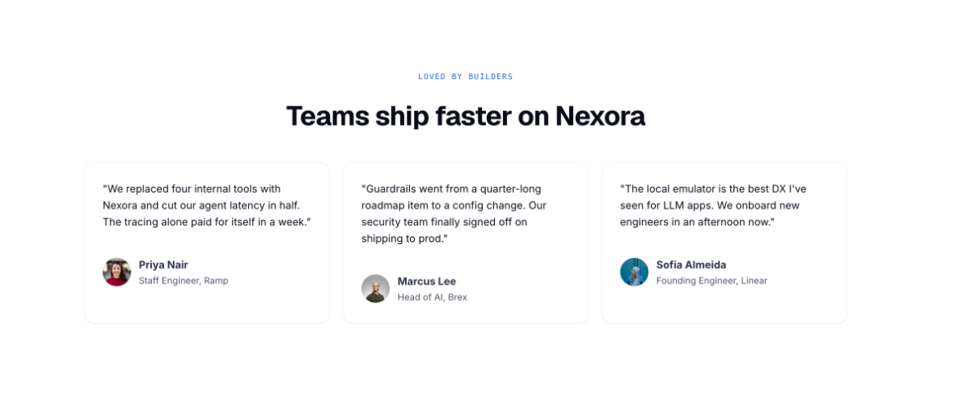The width and height of the screenshot is (980, 405).
Task: Open the testimonial card for Ramp
Action: (x=207, y=243)
